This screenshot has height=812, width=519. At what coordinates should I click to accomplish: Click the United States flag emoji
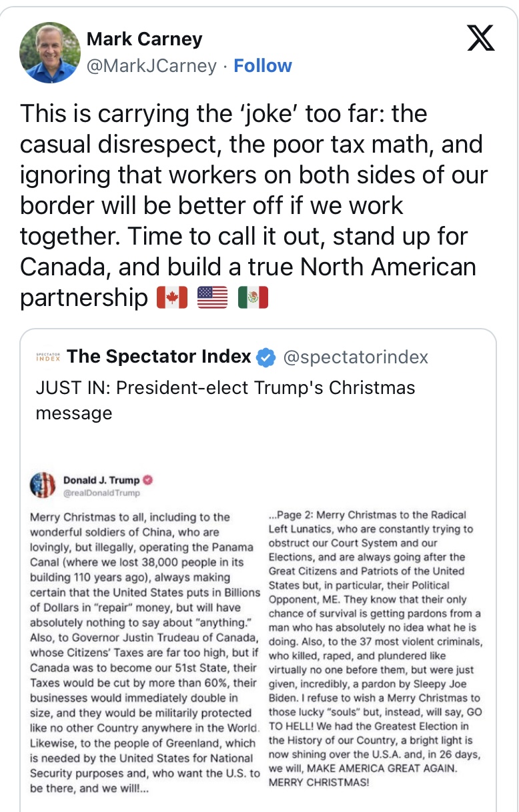pos(212,297)
